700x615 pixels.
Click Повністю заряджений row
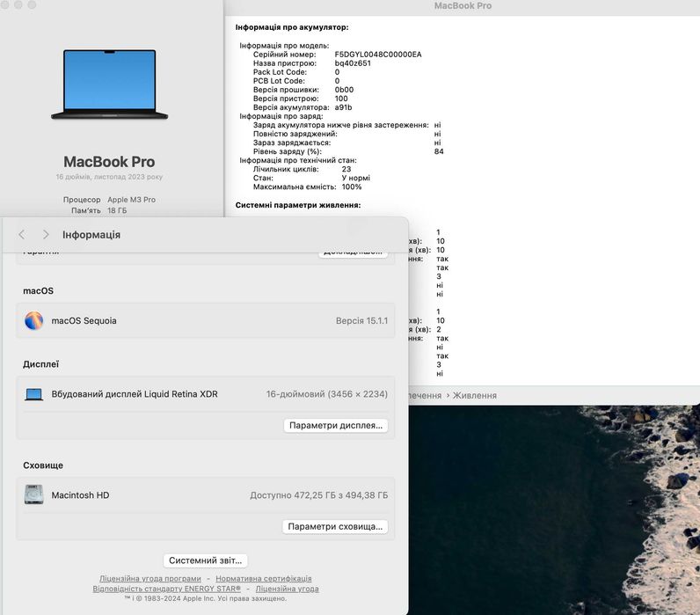[347, 134]
